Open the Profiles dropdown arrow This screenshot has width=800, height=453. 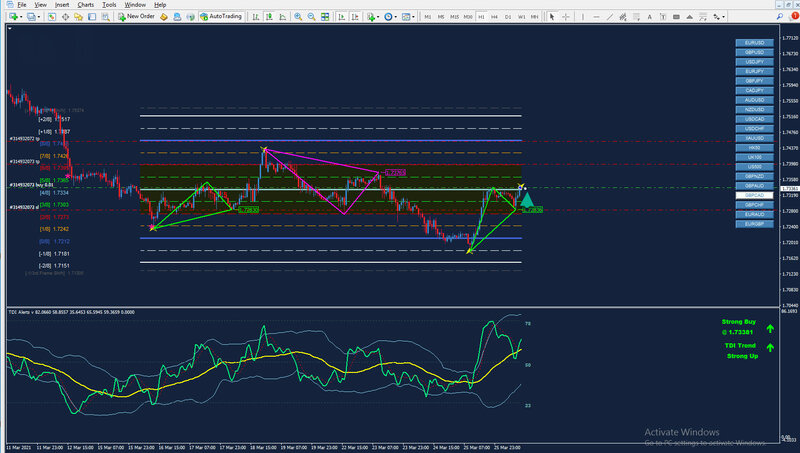pos(39,17)
